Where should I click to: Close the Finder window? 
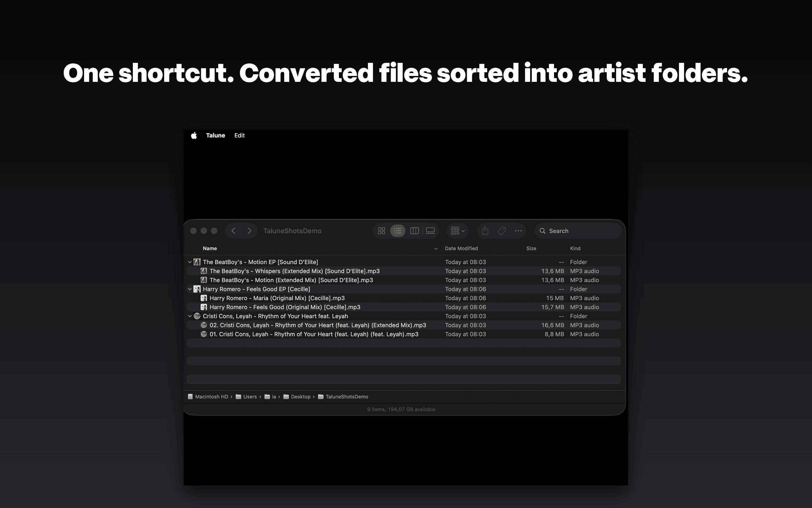[x=193, y=231]
